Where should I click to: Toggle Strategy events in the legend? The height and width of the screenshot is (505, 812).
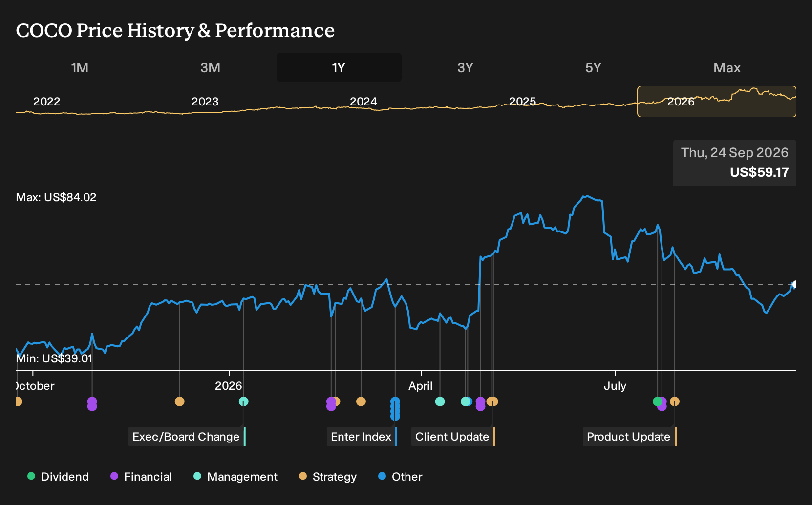pyautogui.click(x=328, y=477)
